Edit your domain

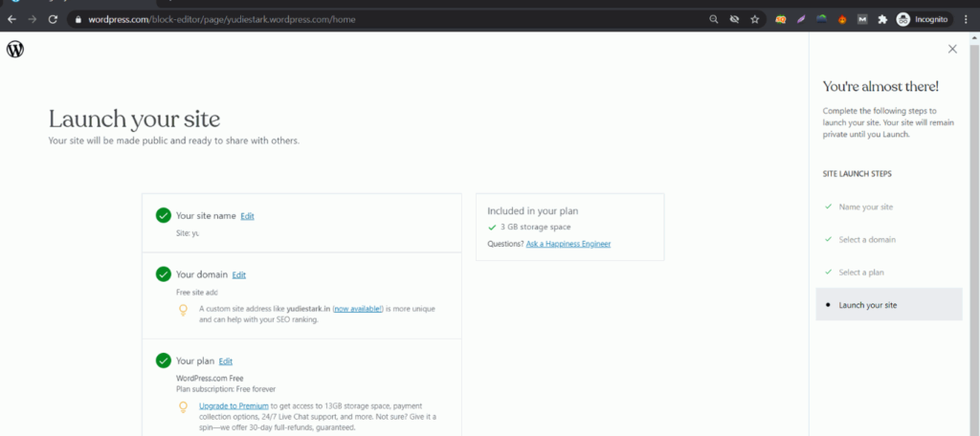tap(238, 274)
